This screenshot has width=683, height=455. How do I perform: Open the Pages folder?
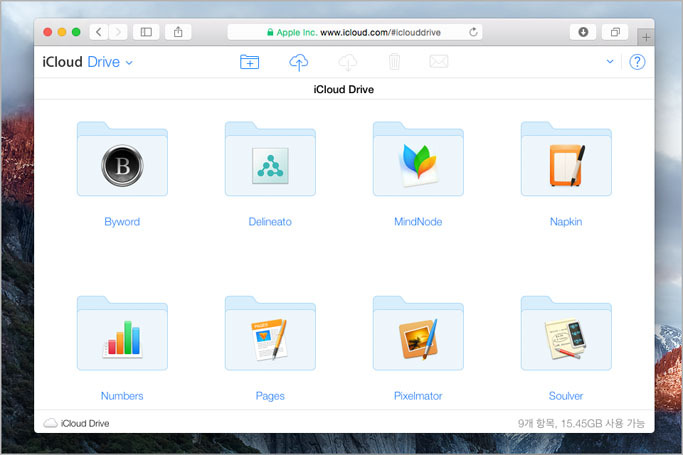click(x=270, y=334)
